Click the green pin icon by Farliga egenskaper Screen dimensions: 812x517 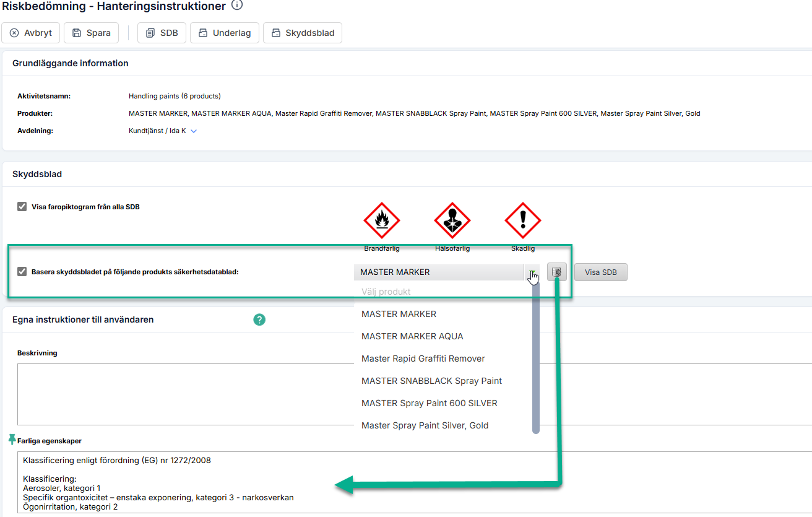point(12,440)
